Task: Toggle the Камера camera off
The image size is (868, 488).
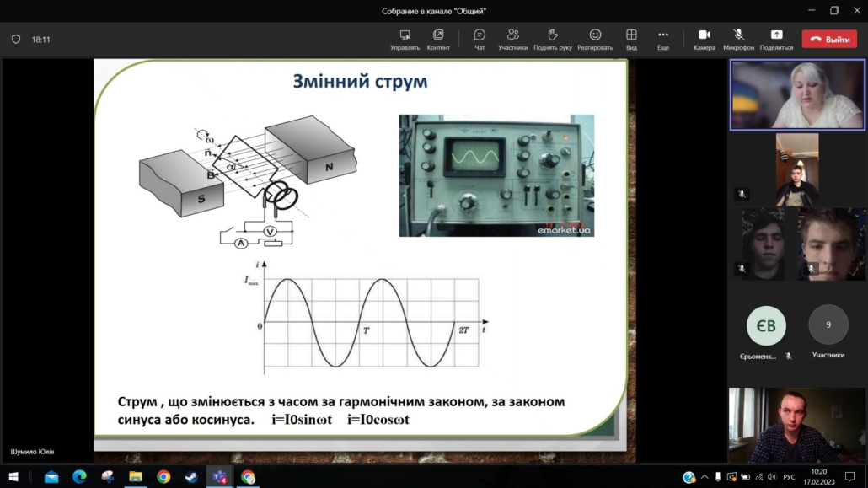Action: coord(705,39)
